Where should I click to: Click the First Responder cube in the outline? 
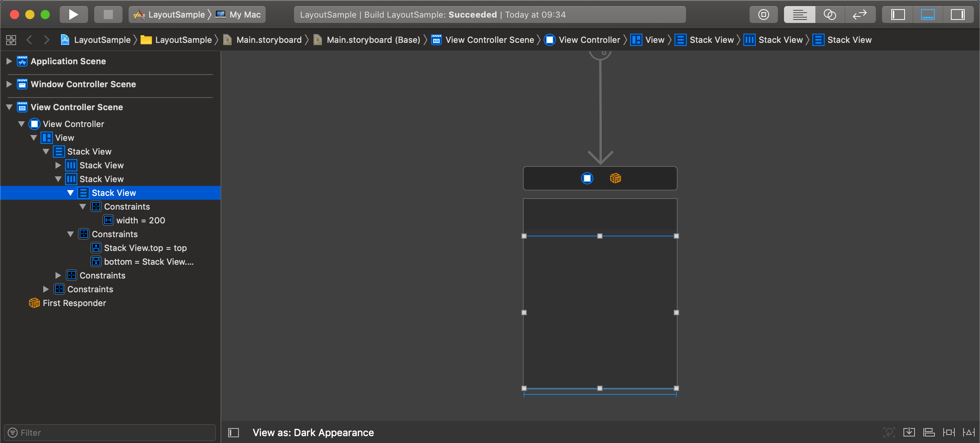[x=34, y=303]
